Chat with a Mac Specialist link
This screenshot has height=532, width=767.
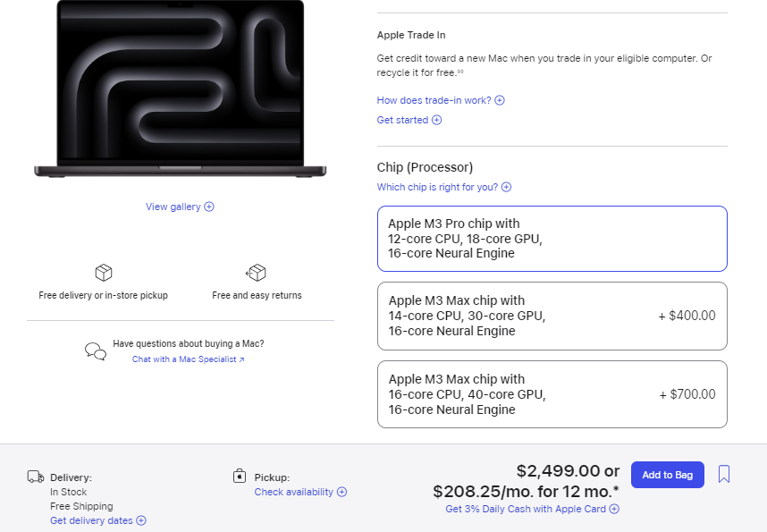click(x=189, y=359)
